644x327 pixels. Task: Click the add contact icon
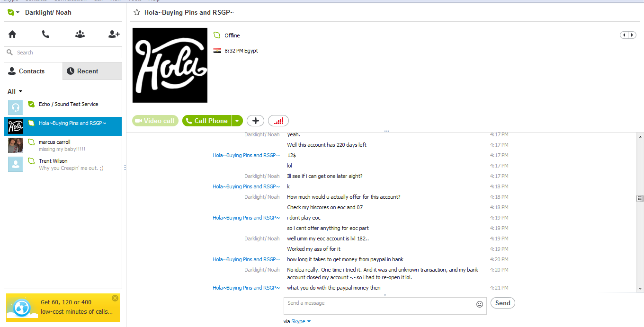114,34
